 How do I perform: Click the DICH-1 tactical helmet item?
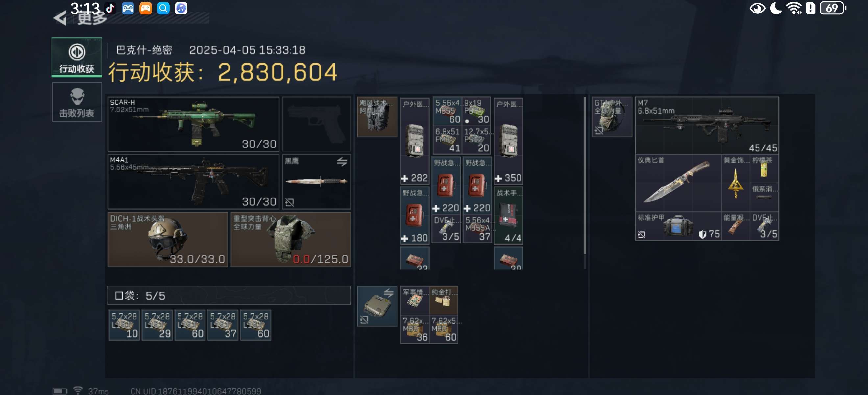click(167, 239)
